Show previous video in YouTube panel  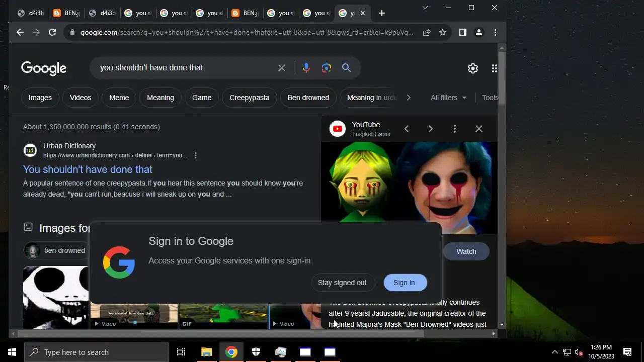[x=407, y=129]
